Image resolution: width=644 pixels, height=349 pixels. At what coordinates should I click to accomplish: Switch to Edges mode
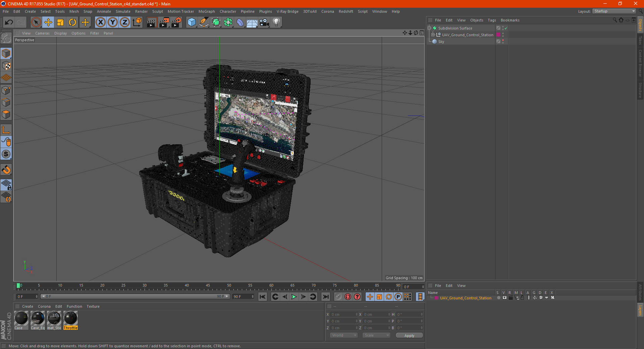click(6, 102)
